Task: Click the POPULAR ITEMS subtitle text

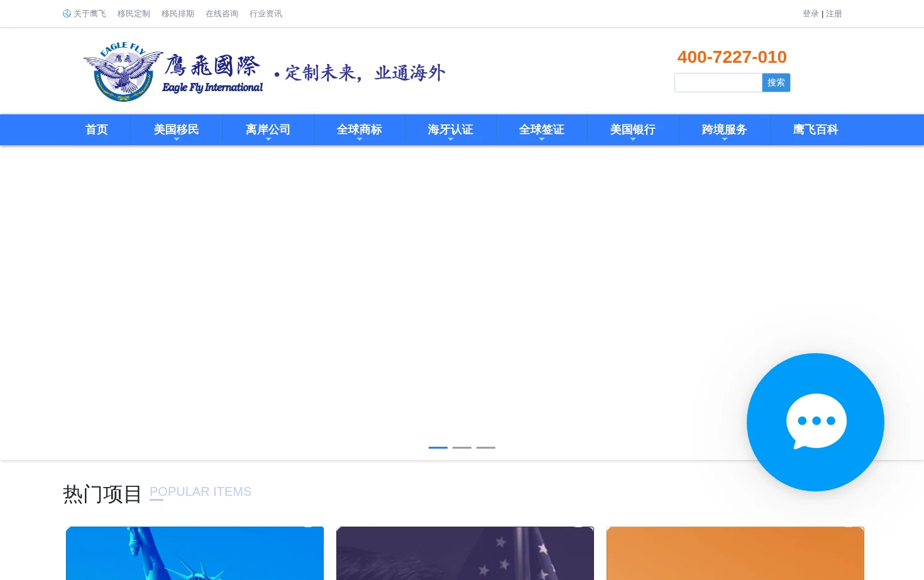Action: (201, 492)
